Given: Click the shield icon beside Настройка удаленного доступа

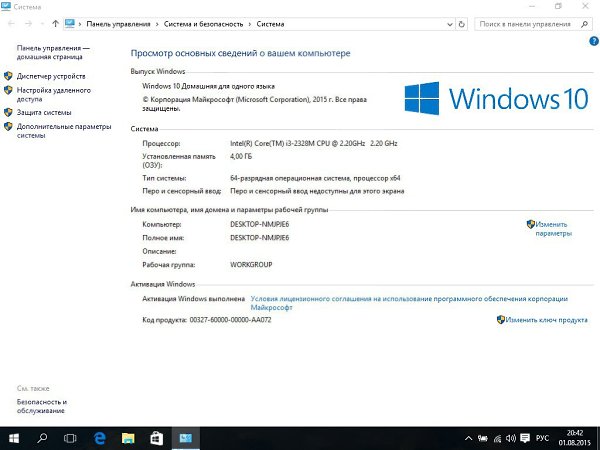Looking at the screenshot, I should pyautogui.click(x=8, y=90).
